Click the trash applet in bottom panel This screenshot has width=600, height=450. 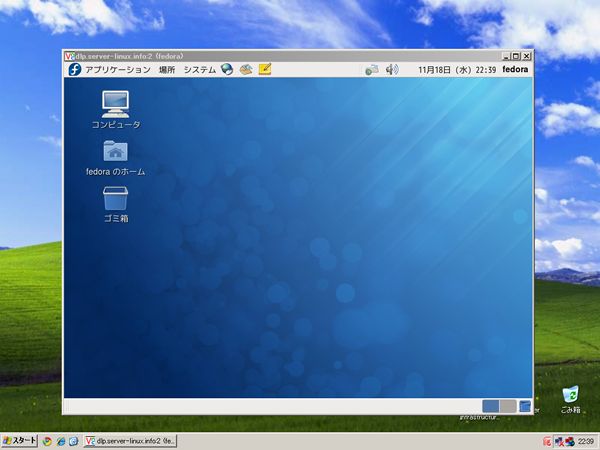525,406
